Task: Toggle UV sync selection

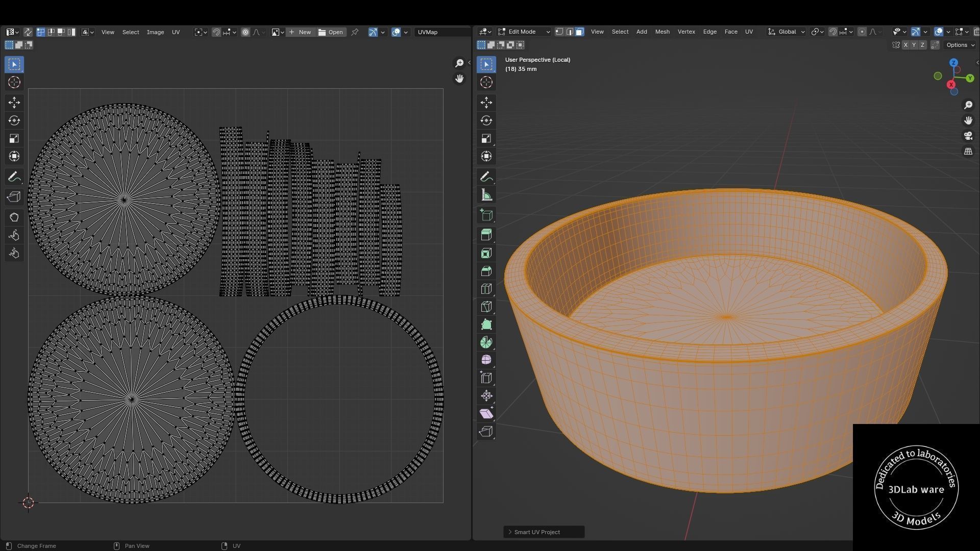Action: [28, 32]
